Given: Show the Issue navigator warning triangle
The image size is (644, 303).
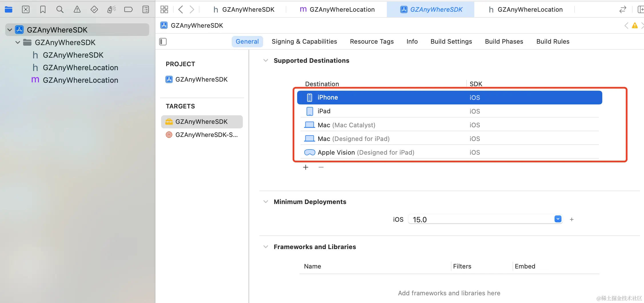Looking at the screenshot, I should point(77,9).
